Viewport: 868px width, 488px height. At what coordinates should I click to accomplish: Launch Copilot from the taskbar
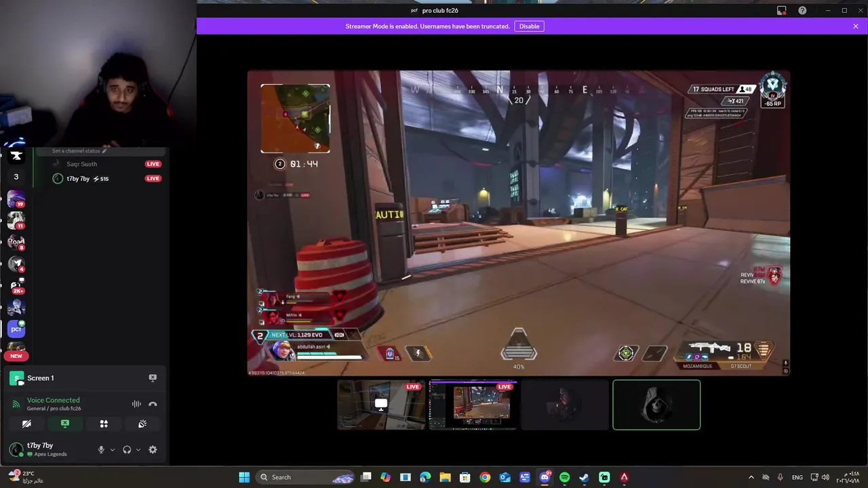click(386, 477)
